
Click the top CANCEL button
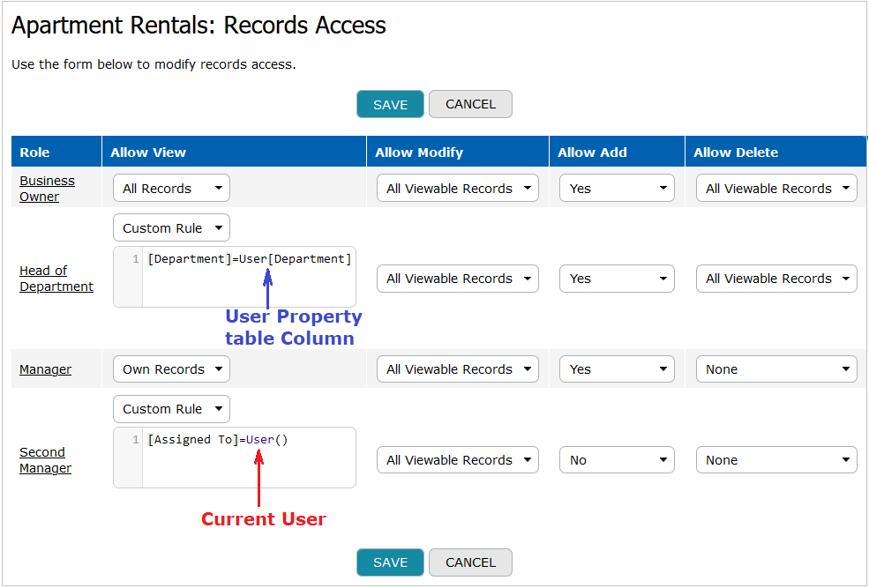470,104
